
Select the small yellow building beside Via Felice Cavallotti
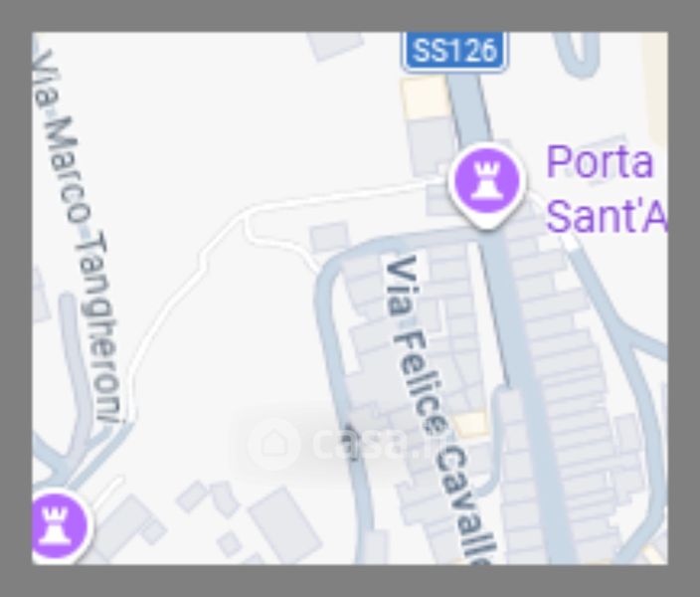click(x=470, y=425)
